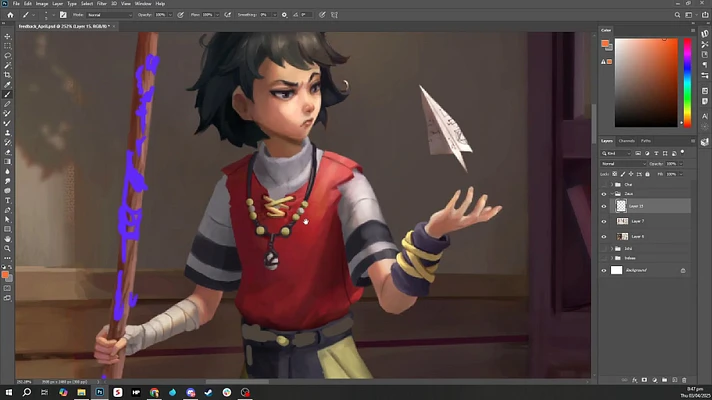The height and width of the screenshot is (400, 712).
Task: Click the Add layer style fx icon
Action: coord(634,380)
